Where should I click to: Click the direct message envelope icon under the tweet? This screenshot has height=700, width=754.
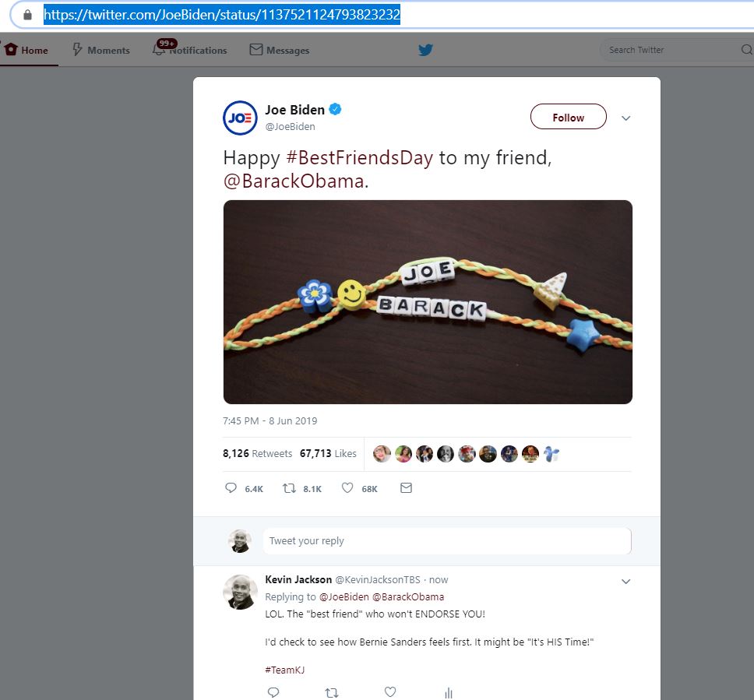tap(406, 488)
